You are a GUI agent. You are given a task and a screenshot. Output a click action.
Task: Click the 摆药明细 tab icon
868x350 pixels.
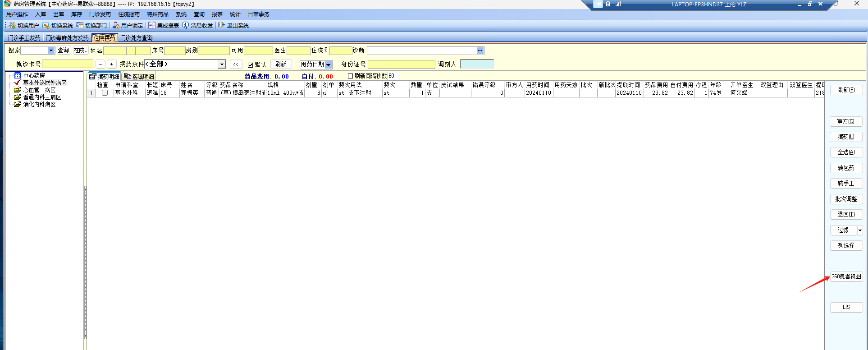click(x=93, y=76)
